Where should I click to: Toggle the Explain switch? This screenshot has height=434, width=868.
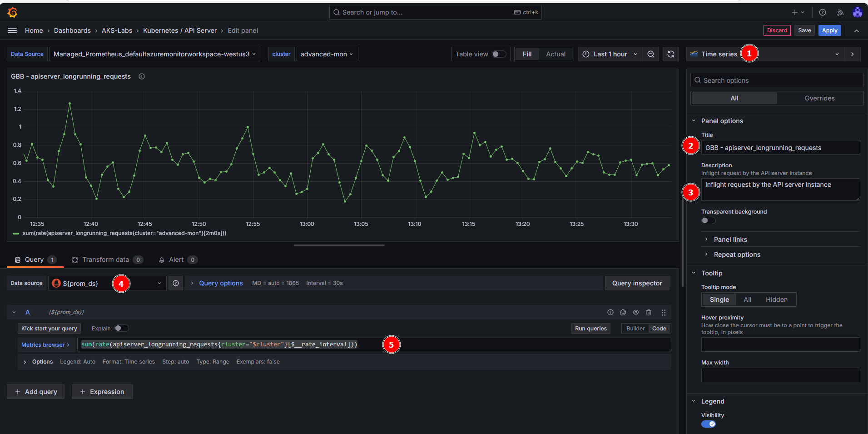point(121,328)
